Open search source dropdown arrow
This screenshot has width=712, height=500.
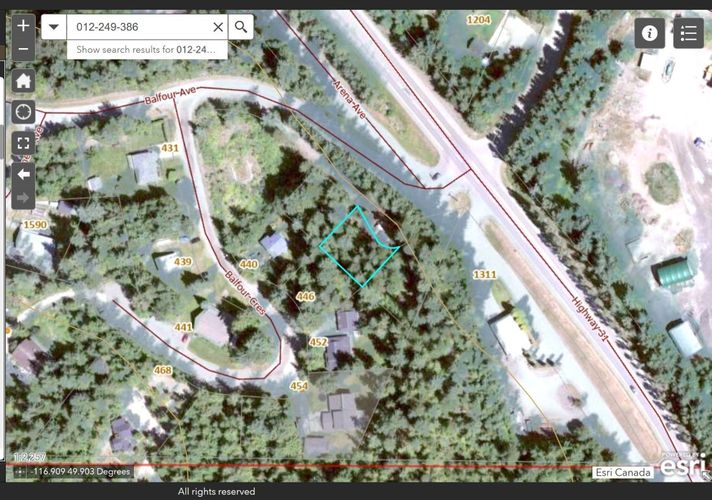[x=54, y=27]
